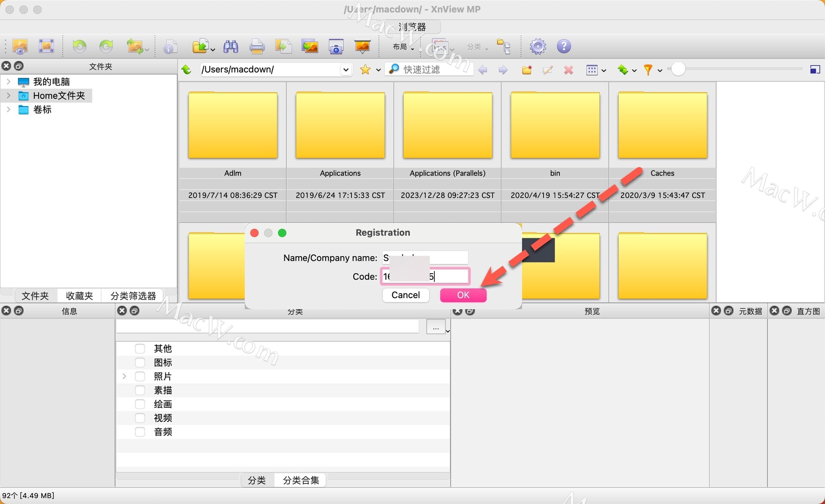Open the settings gear icon
This screenshot has height=504, width=825.
[x=538, y=46]
